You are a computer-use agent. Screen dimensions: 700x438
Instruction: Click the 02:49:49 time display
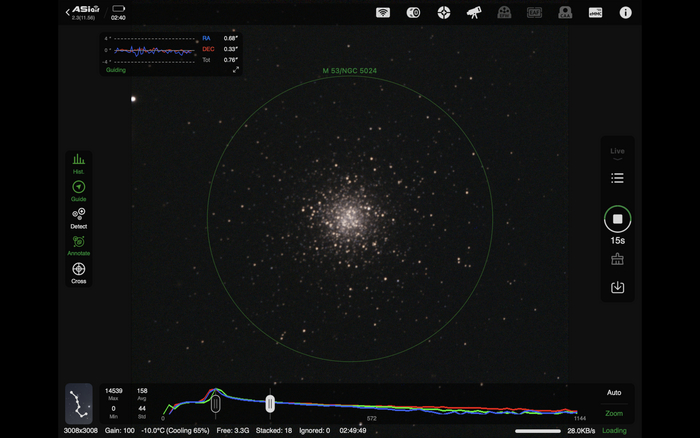(x=353, y=430)
